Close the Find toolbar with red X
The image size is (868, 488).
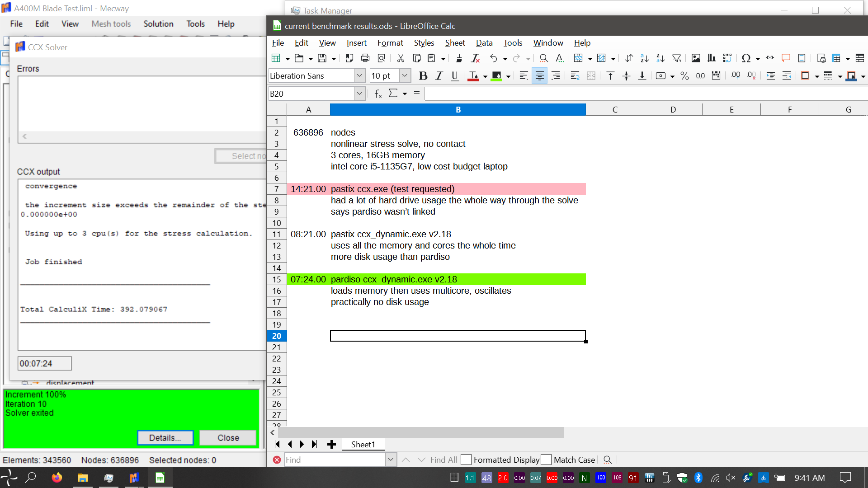click(277, 460)
